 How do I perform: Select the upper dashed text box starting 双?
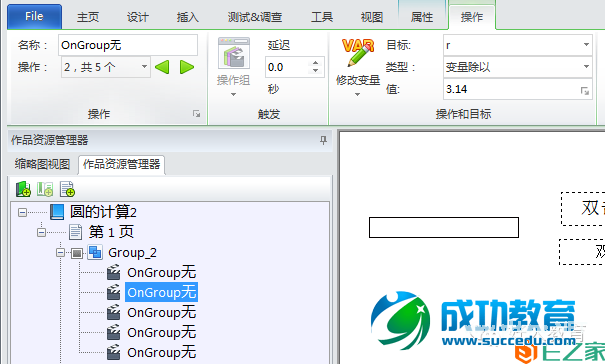pyautogui.click(x=583, y=209)
